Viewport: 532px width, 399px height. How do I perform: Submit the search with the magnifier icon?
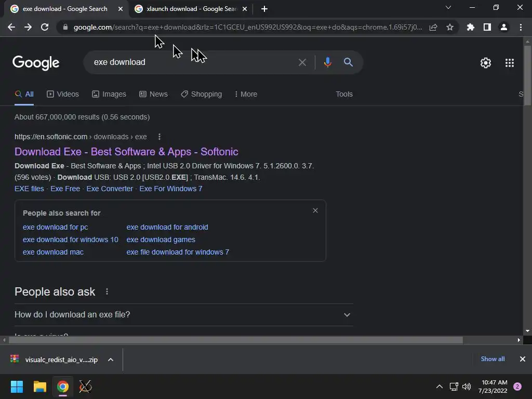(348, 62)
